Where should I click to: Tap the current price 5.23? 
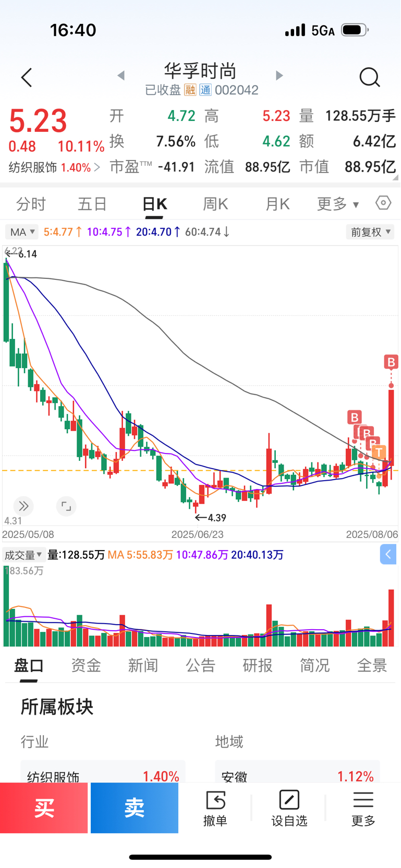pos(38,121)
